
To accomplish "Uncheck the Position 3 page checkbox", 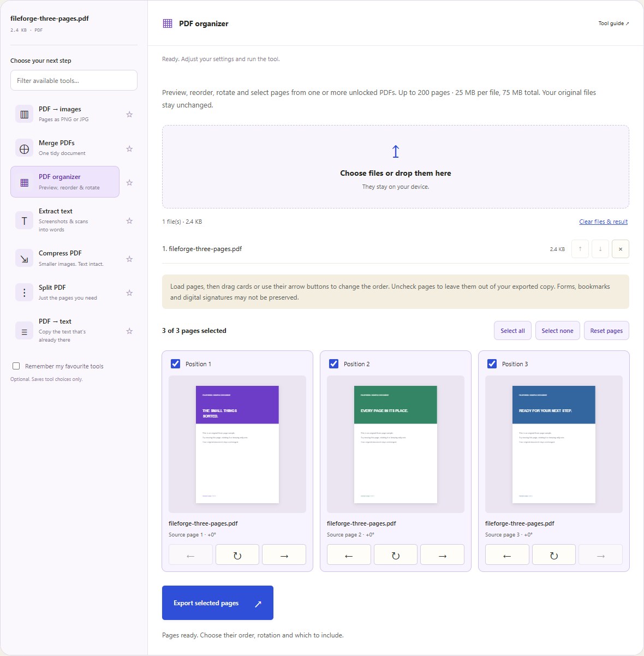I will pos(492,363).
